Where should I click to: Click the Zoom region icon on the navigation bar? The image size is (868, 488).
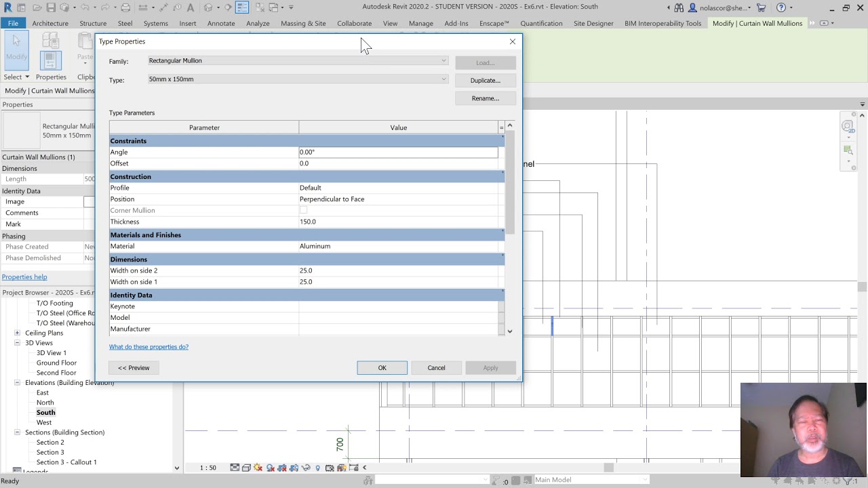848,150
